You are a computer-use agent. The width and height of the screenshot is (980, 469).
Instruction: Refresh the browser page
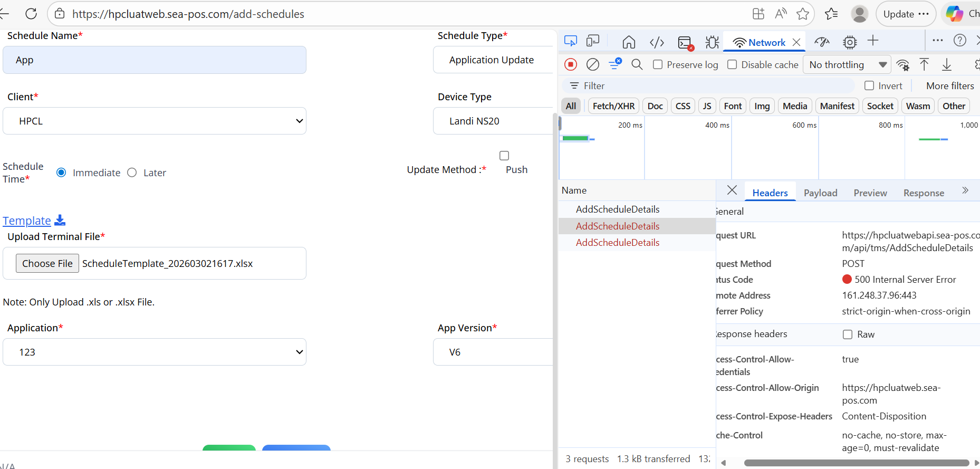[31, 14]
